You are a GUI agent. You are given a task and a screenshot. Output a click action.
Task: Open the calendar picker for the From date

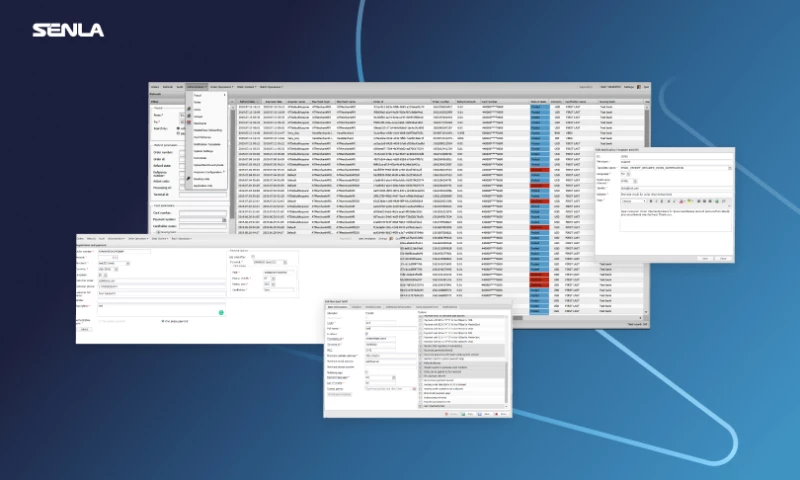click(x=183, y=114)
